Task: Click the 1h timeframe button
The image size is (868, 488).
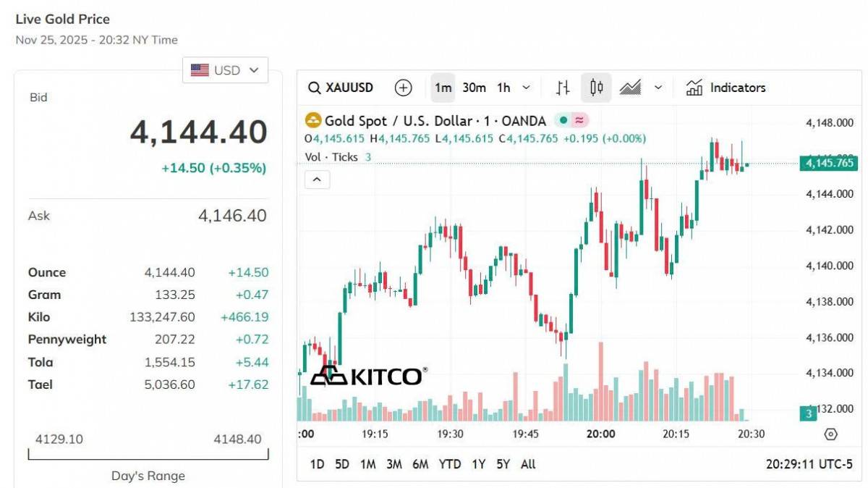Action: [503, 88]
